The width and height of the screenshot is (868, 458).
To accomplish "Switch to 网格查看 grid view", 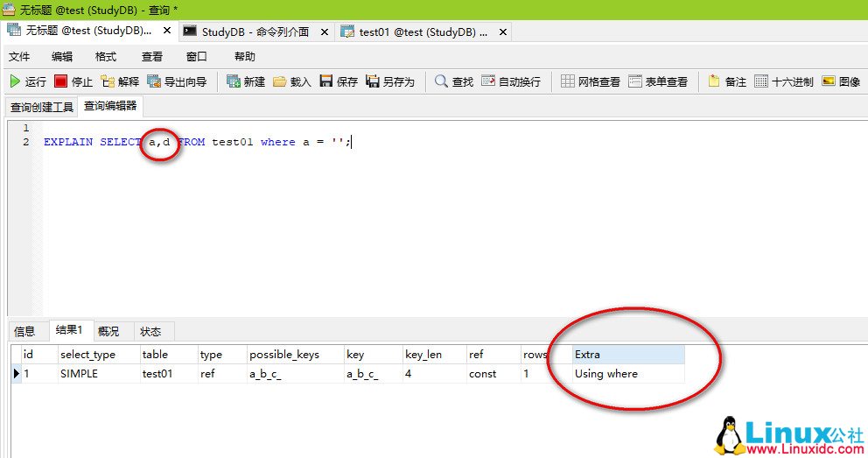I will (591, 82).
